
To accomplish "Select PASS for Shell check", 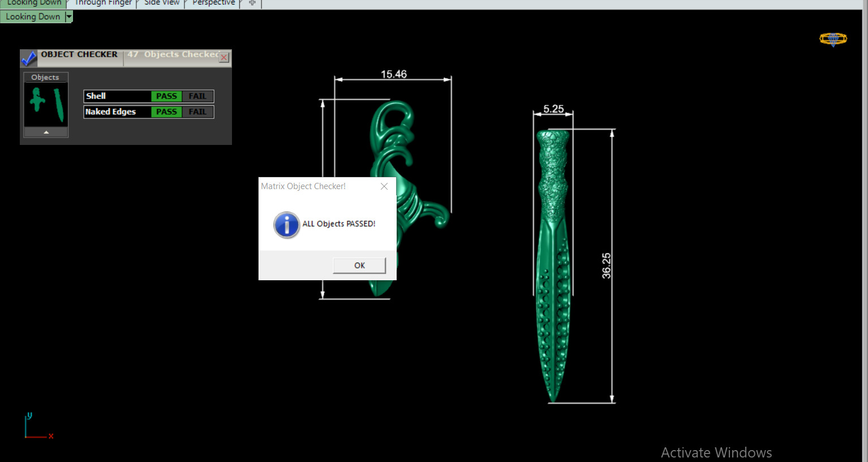I will (x=166, y=96).
